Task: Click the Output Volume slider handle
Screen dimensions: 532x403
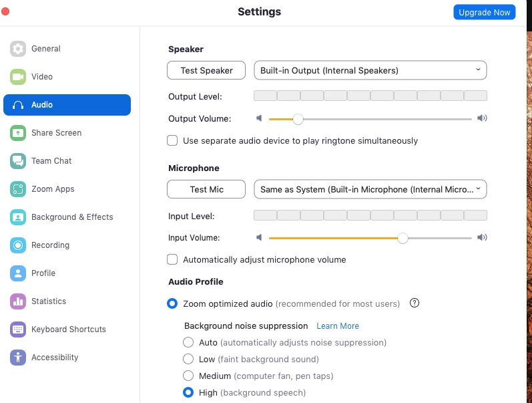Action: pos(298,119)
